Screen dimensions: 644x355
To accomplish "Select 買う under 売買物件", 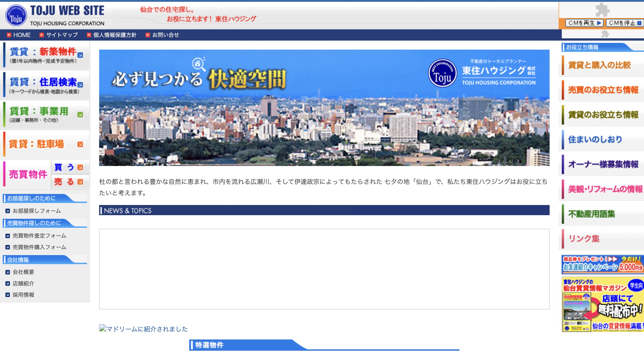I will click(x=70, y=167).
